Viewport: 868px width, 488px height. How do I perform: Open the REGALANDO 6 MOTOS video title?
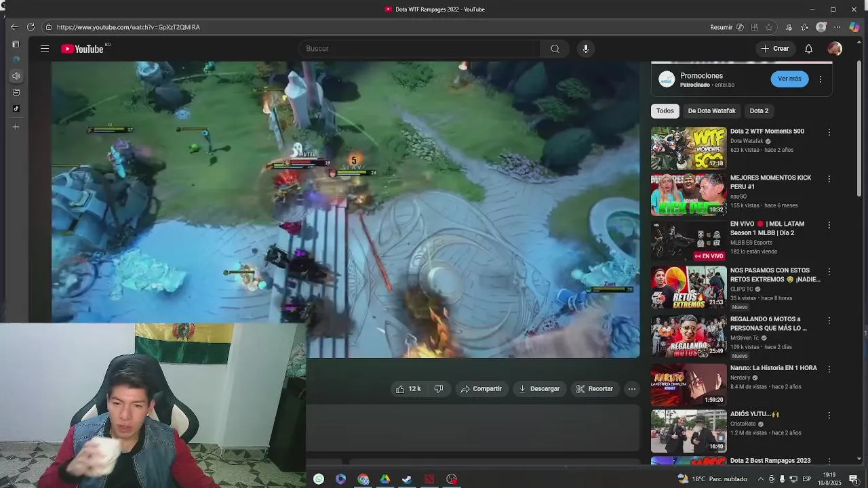coord(768,323)
